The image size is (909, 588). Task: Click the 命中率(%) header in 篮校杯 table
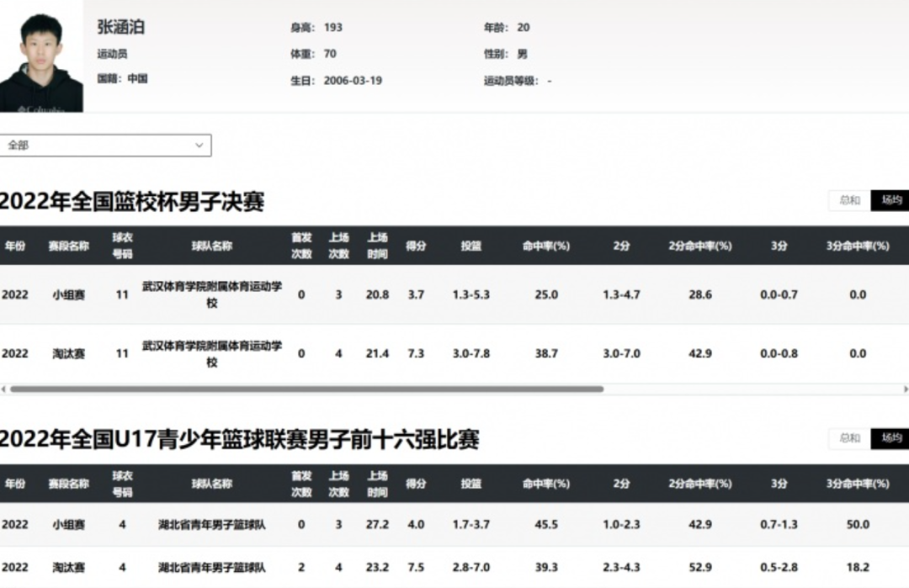point(546,246)
